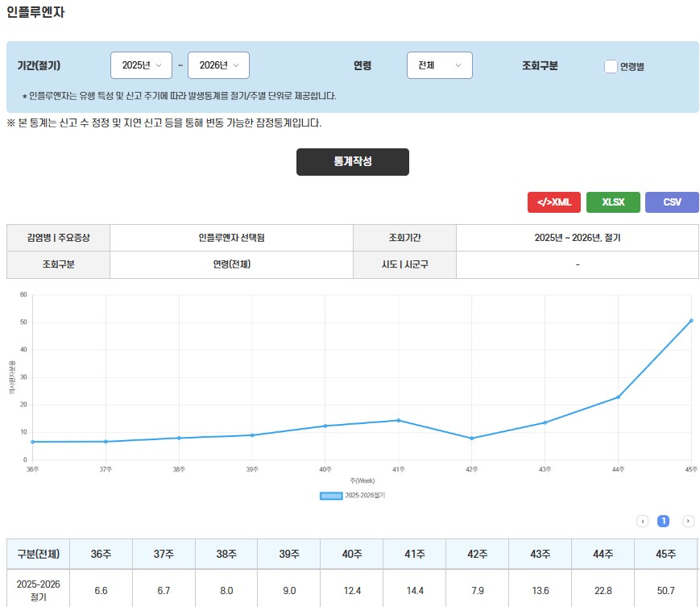Viewport: 700px width, 607px height.
Task: Select page 1 in pagination
Action: (664, 521)
